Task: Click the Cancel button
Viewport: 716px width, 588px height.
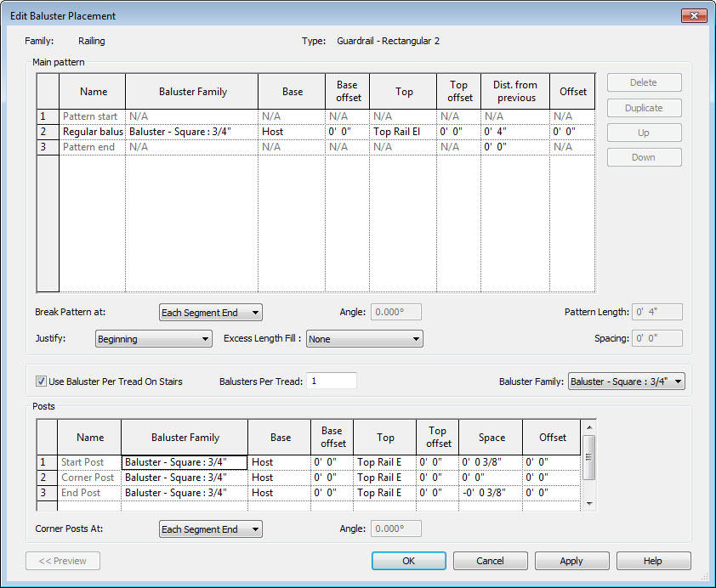Action: click(x=490, y=561)
